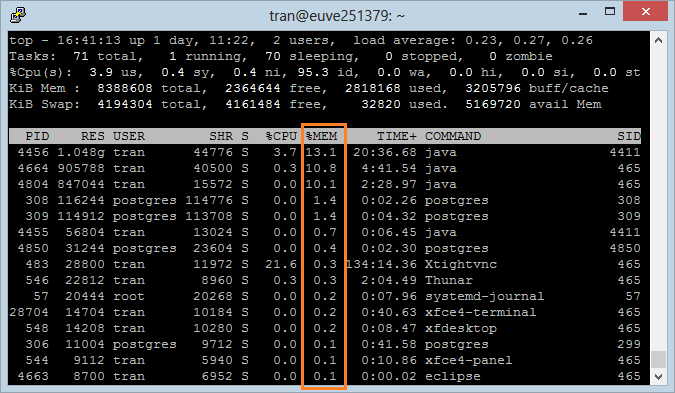675x393 pixels.
Task: Click the PID column header
Action: click(x=37, y=136)
